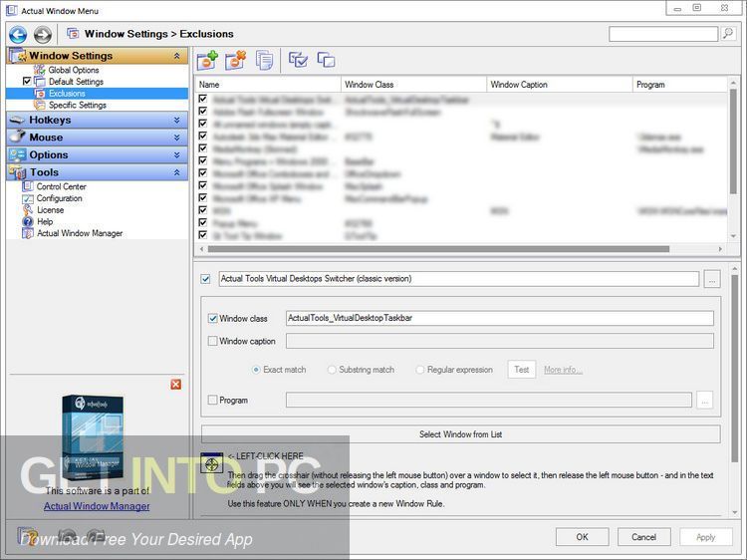Toggle the rule enabled checkbox beside the name field
The width and height of the screenshot is (747, 560).
[205, 279]
